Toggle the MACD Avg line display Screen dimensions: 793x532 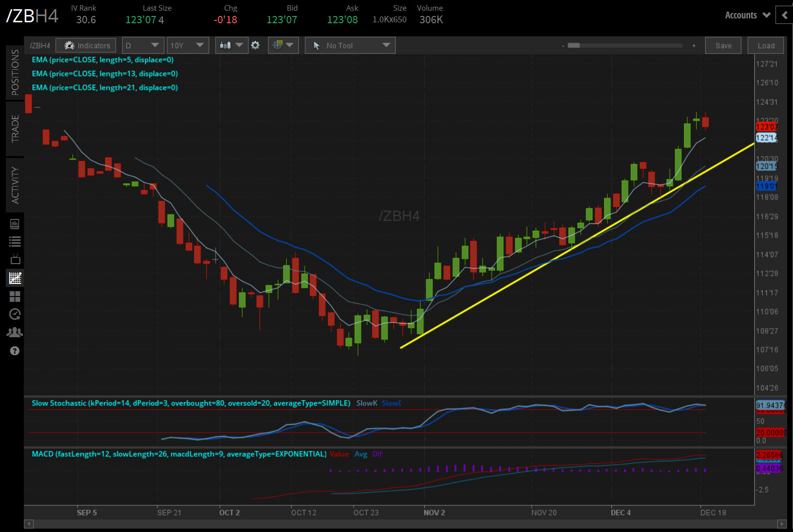tap(361, 454)
